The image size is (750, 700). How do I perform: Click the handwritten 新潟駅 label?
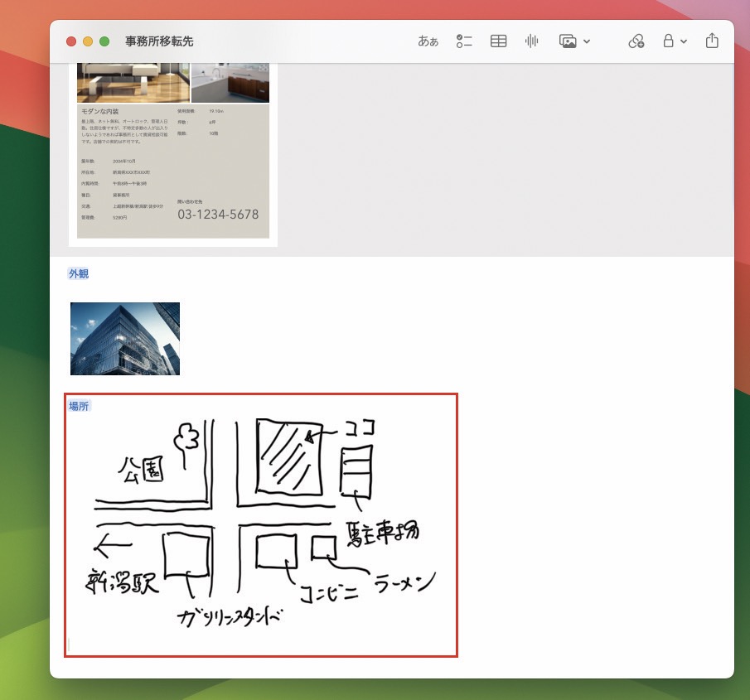pyautogui.click(x=122, y=582)
